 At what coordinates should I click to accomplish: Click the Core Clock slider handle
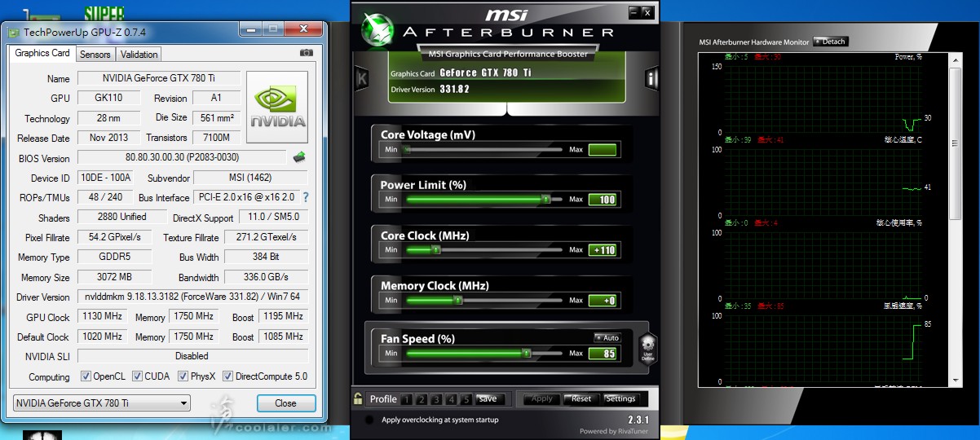[435, 249]
